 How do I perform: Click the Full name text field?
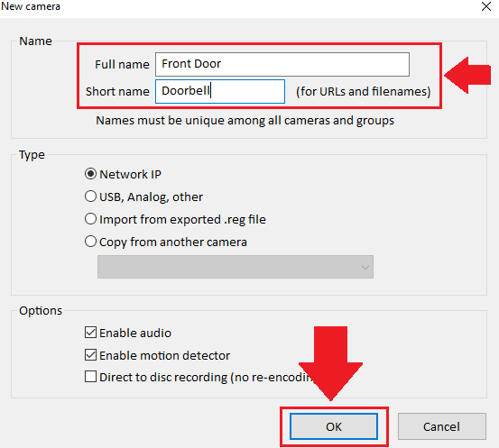[282, 64]
